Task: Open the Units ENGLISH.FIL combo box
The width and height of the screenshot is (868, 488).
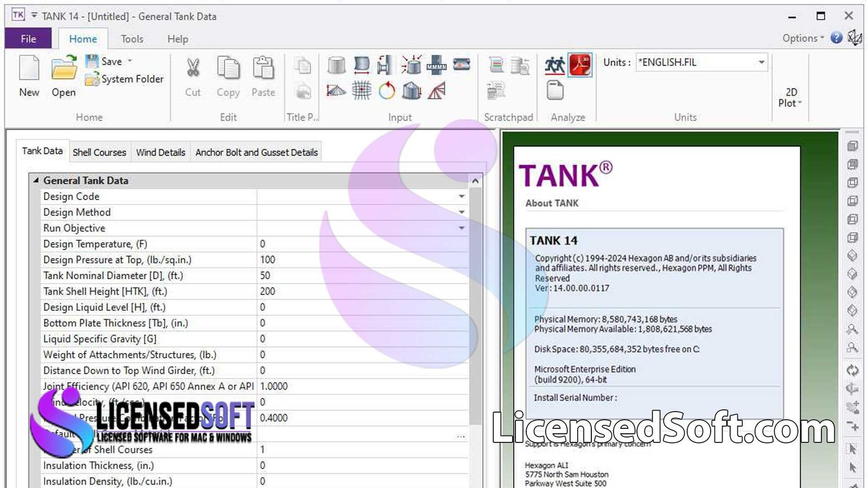Action: [x=702, y=62]
